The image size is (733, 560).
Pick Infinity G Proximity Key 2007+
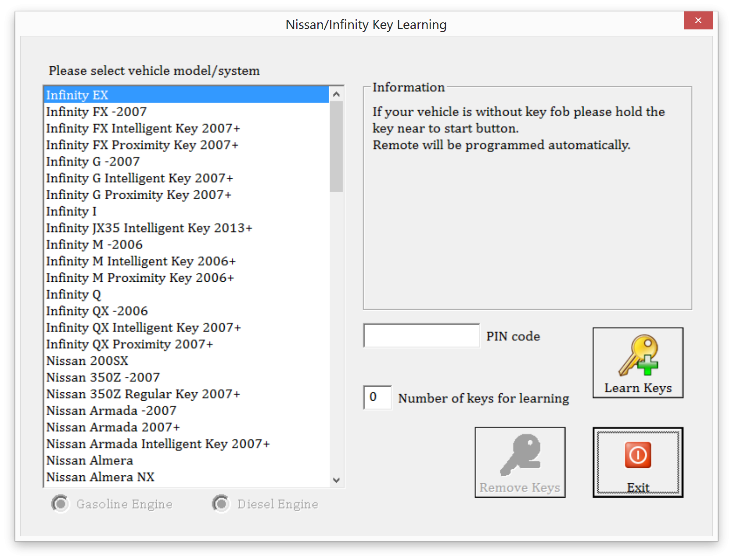coord(187,194)
